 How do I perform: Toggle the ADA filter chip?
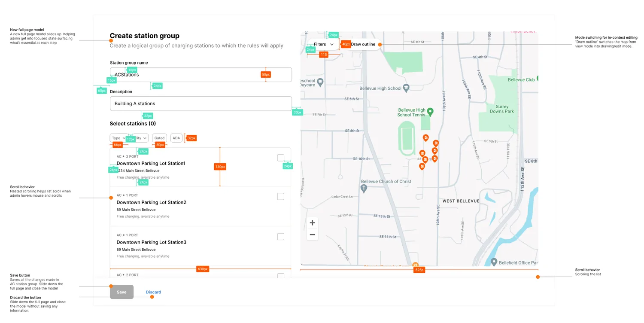click(x=176, y=138)
